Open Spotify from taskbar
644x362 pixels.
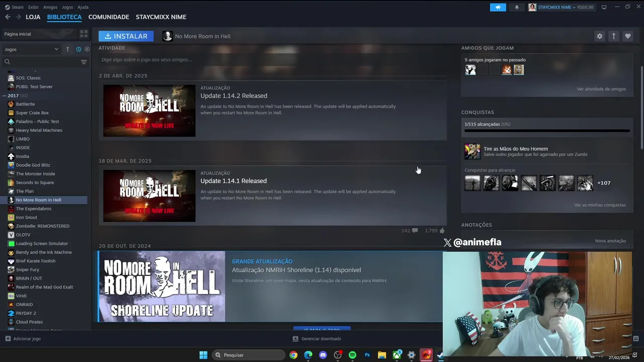click(352, 355)
